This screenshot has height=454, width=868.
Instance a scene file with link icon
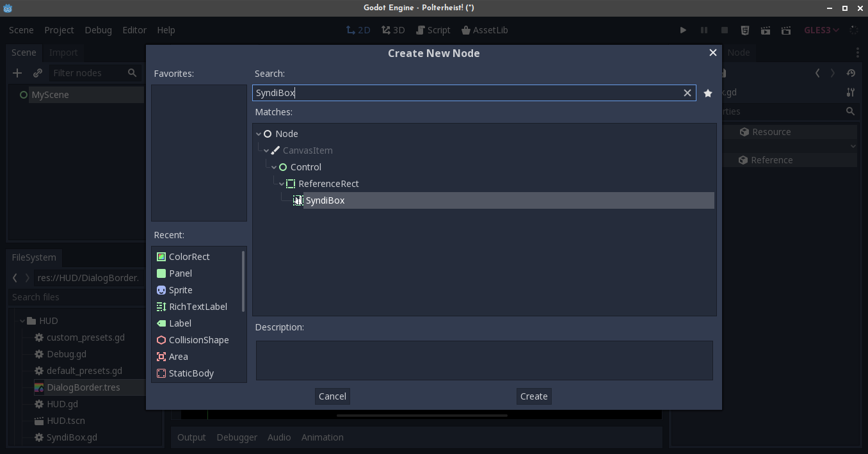(38, 73)
